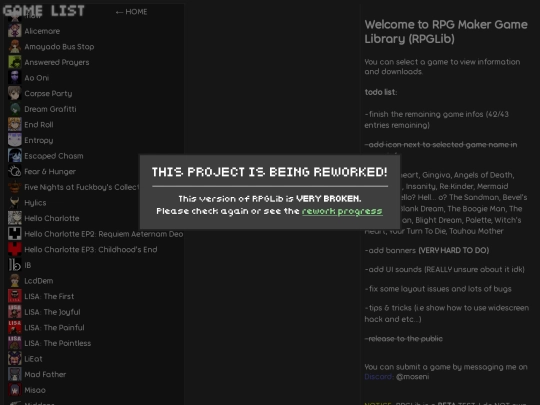Open the Entropy game entry
The width and height of the screenshot is (540, 405).
pos(39,140)
